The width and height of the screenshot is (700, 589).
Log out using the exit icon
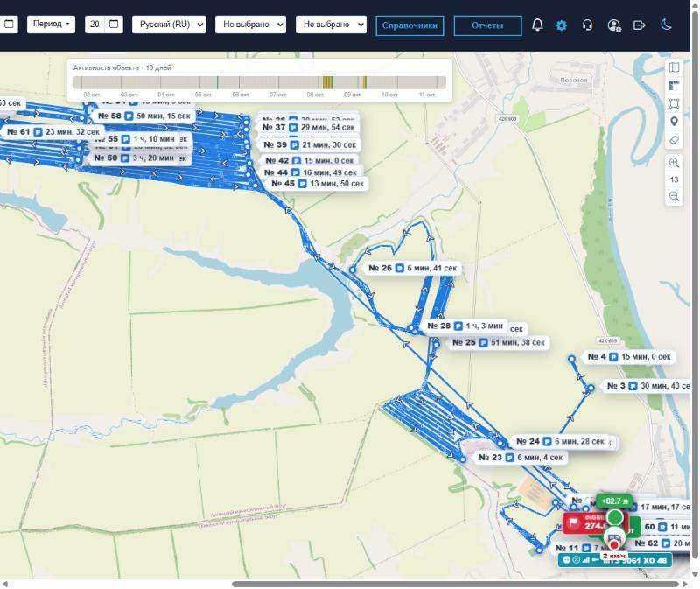640,25
